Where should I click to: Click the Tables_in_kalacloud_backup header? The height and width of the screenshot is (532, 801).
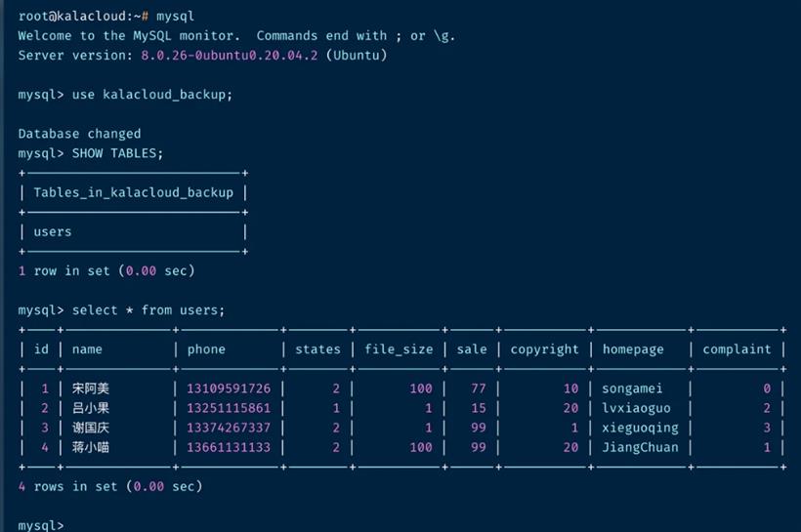(133, 193)
